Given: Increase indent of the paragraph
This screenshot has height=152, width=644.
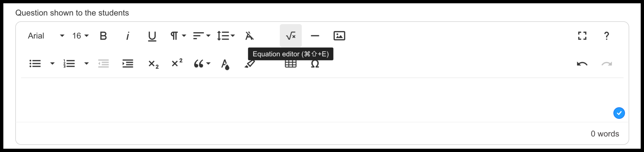Looking at the screenshot, I should point(128,64).
